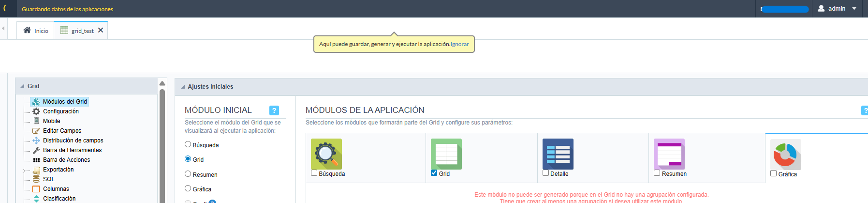The height and width of the screenshot is (203, 868).
Task: Collapse the Grid tree panel
Action: (23, 86)
